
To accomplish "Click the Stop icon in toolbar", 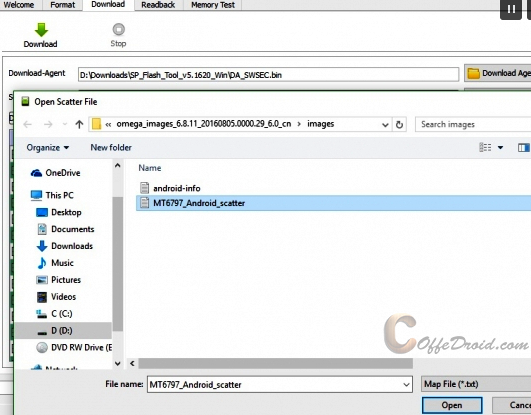I will [x=119, y=29].
